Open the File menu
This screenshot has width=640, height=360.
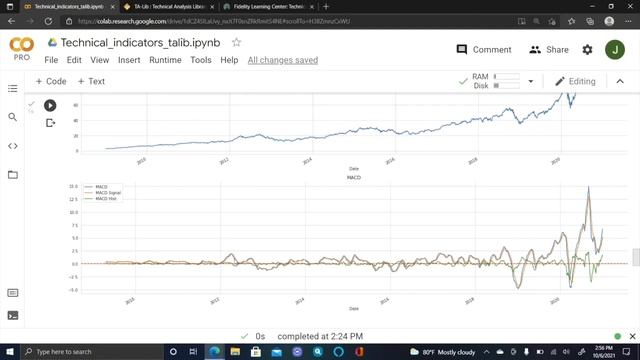51,60
